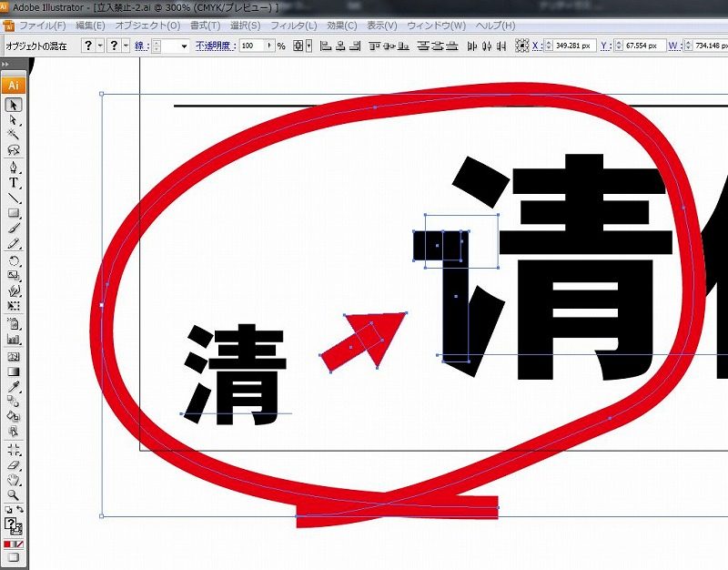Screen dimensions: 728x570
Task: Open the opacity percentage dropdown arrow
Action: coord(270,45)
